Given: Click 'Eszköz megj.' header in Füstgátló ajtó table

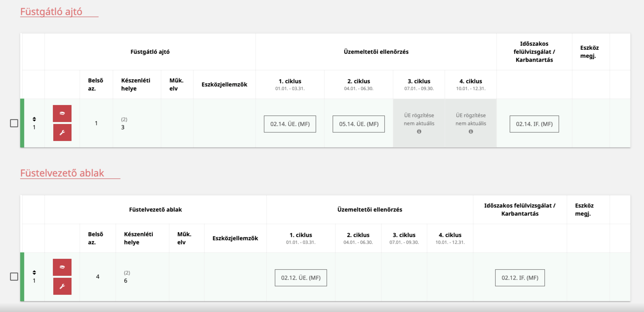Looking at the screenshot, I should [x=589, y=52].
